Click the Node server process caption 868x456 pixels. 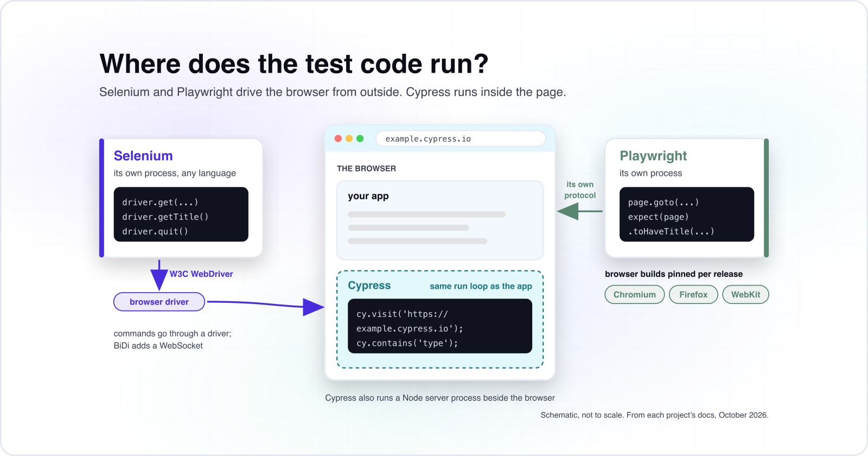[440, 398]
